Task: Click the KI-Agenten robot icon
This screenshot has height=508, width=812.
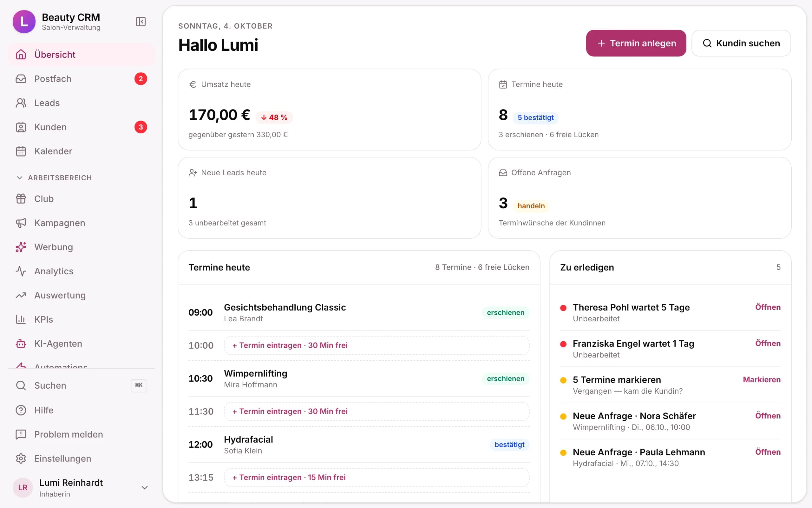Action: tap(21, 344)
